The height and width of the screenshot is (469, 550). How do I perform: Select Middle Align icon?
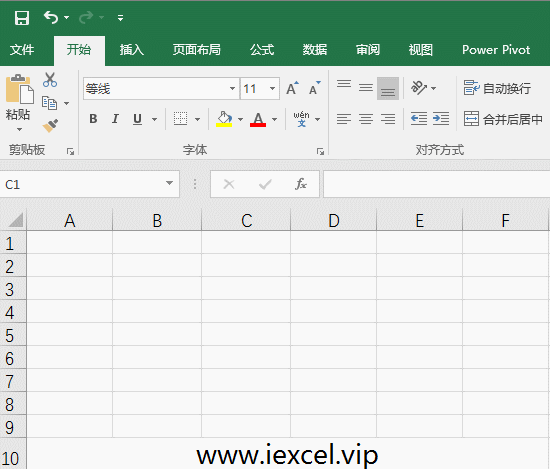pyautogui.click(x=366, y=88)
